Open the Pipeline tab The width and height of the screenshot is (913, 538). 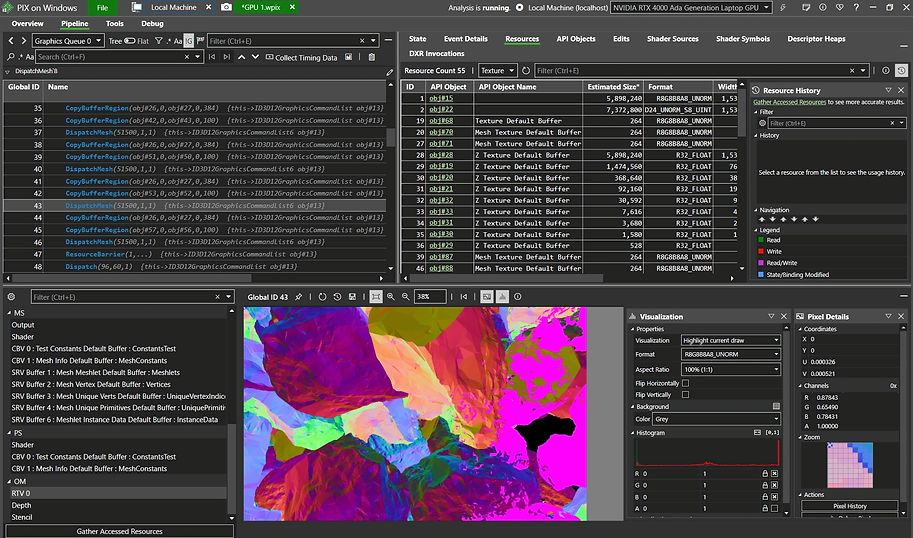tap(75, 24)
